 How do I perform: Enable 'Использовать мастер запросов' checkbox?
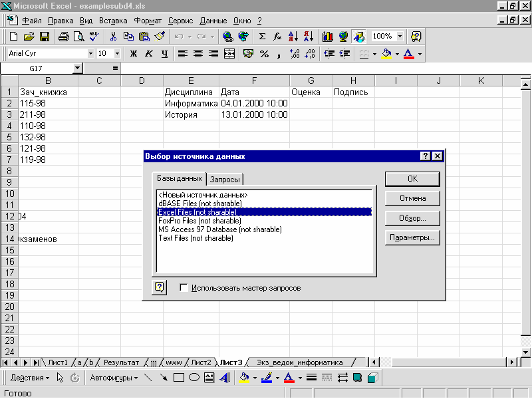(184, 288)
